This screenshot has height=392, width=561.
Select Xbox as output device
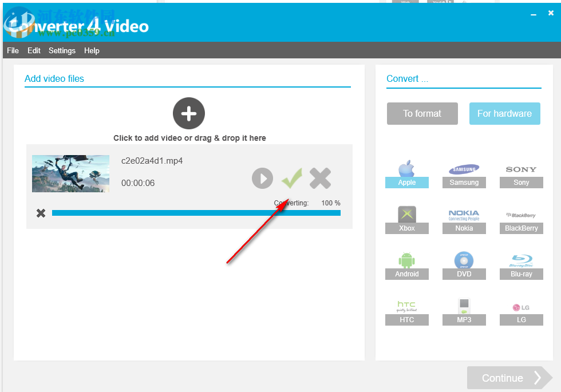pyautogui.click(x=406, y=219)
